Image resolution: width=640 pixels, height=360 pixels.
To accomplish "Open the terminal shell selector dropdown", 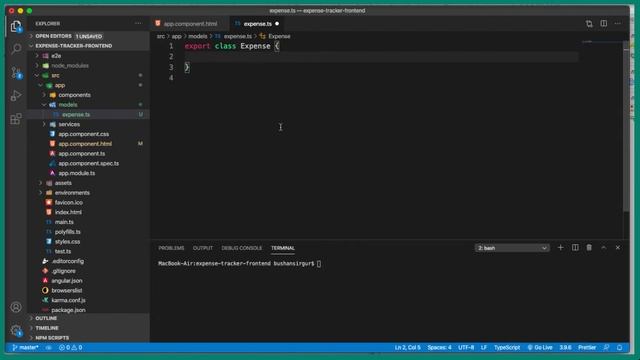I will click(512, 248).
